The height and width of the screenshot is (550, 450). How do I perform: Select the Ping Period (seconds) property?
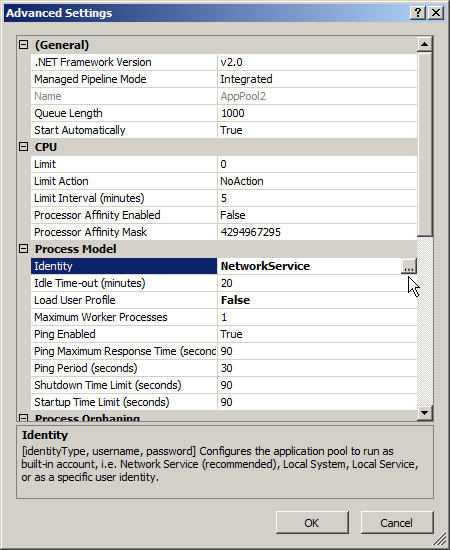pyautogui.click(x=124, y=368)
